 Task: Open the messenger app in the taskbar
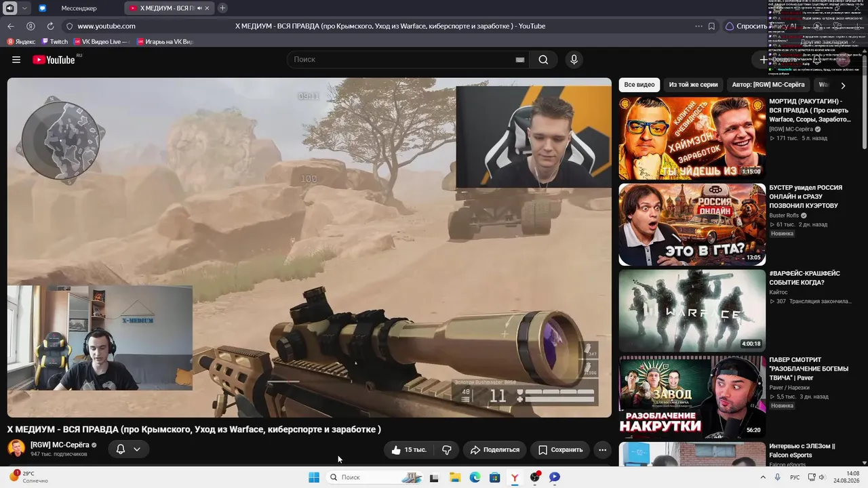(x=555, y=477)
